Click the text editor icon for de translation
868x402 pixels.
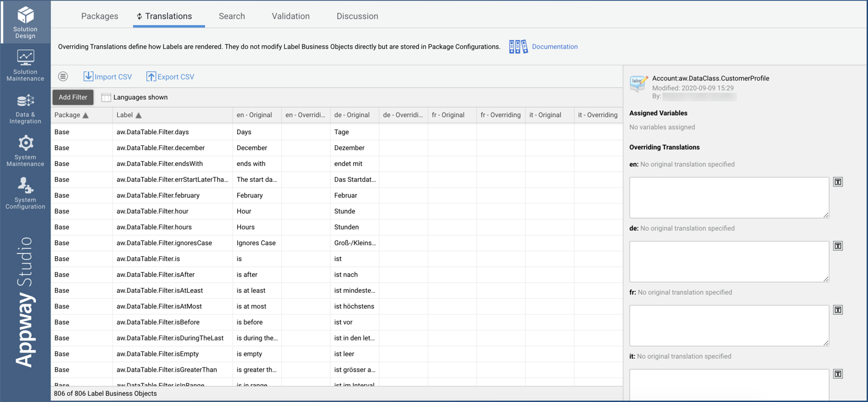[838, 246]
